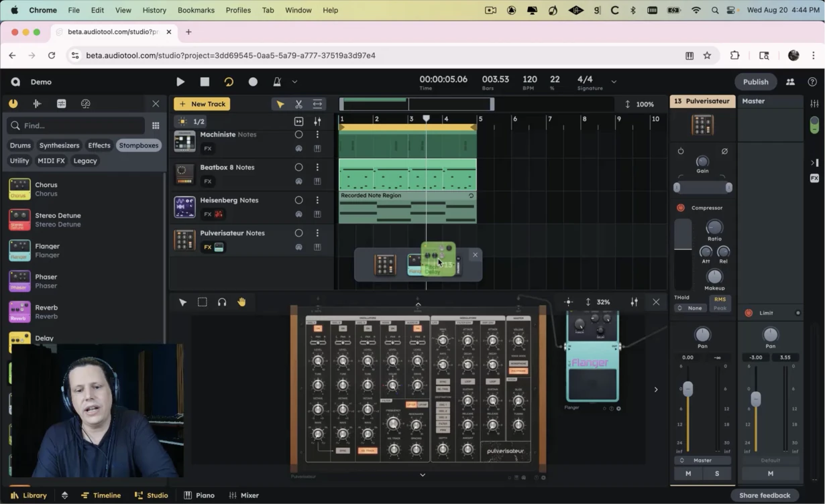The image size is (825, 504).
Task: Click the Publish button
Action: point(755,82)
